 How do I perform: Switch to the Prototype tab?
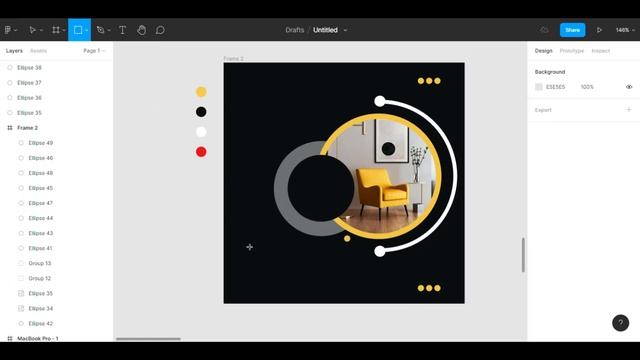pyautogui.click(x=571, y=51)
